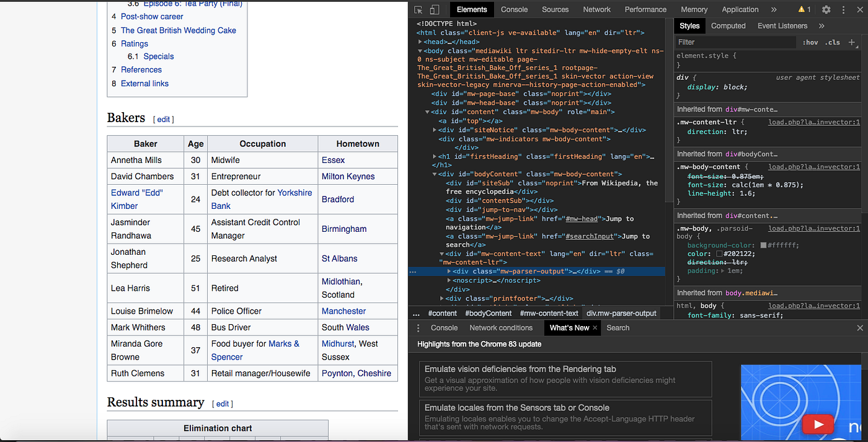Close the What's New tab
This screenshot has width=868, height=442.
pyautogui.click(x=595, y=328)
